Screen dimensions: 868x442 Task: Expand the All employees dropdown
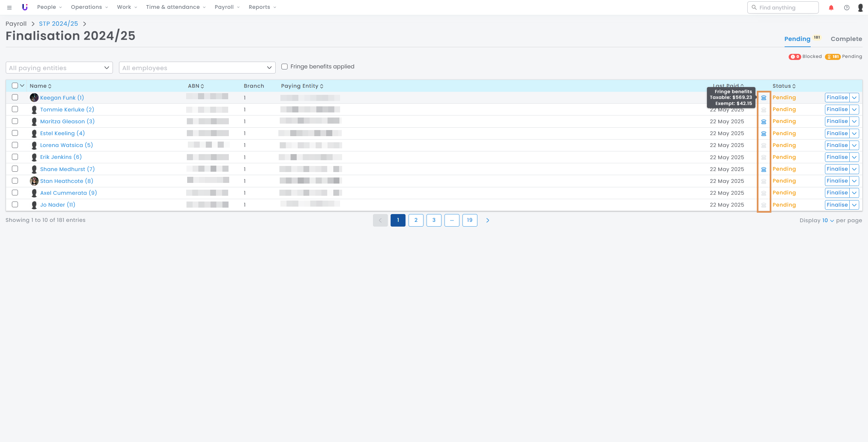coord(197,68)
